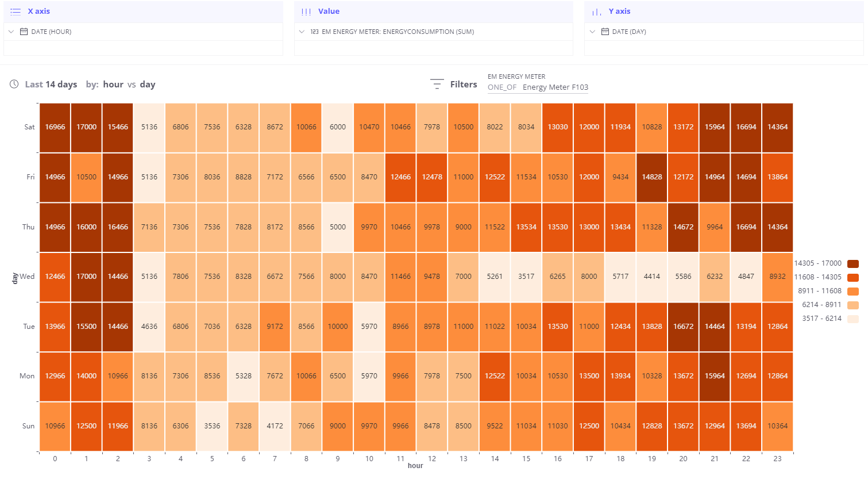Click the calendar icon next to DATE (DAY)
The height and width of the screenshot is (479, 868).
coord(605,32)
